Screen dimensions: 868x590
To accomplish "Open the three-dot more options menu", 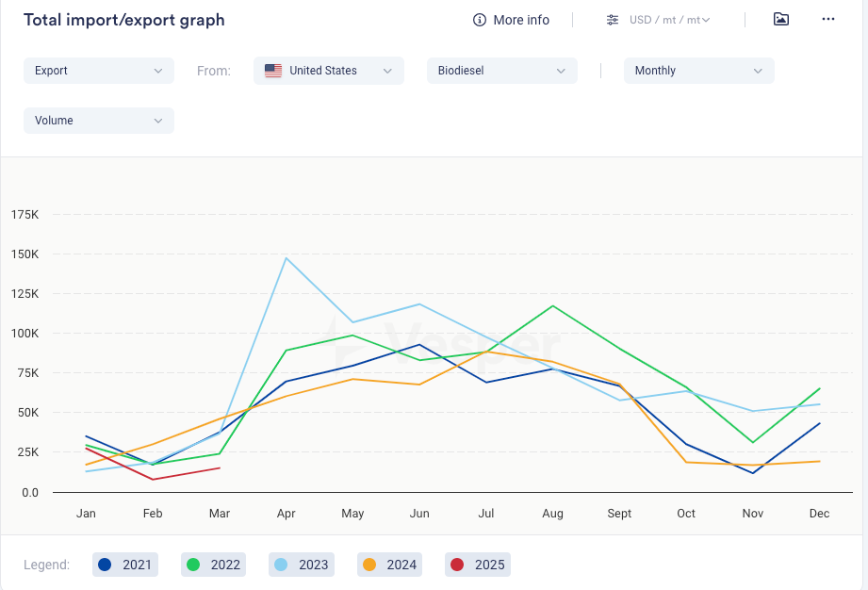I will point(828,19).
